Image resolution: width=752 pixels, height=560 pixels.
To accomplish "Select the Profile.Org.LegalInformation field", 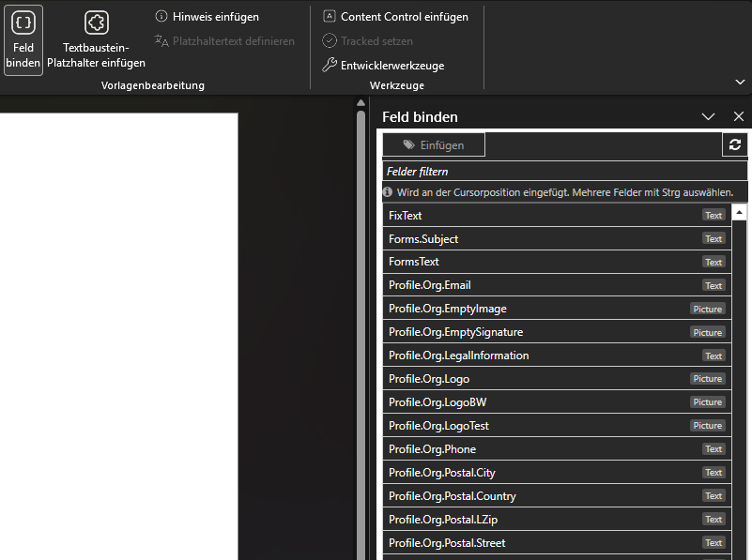I will click(x=557, y=356).
